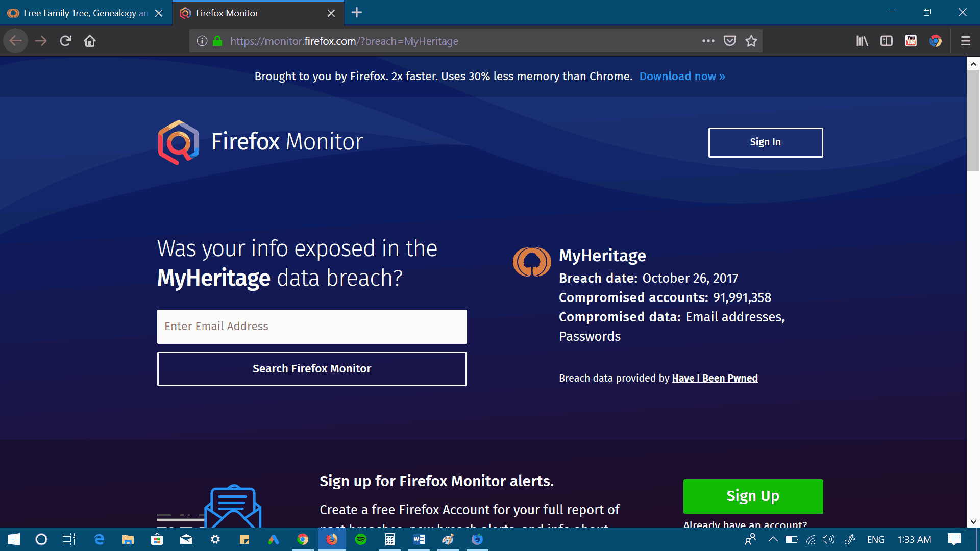This screenshot has height=551, width=980.
Task: Click the page reload button
Action: (x=65, y=41)
